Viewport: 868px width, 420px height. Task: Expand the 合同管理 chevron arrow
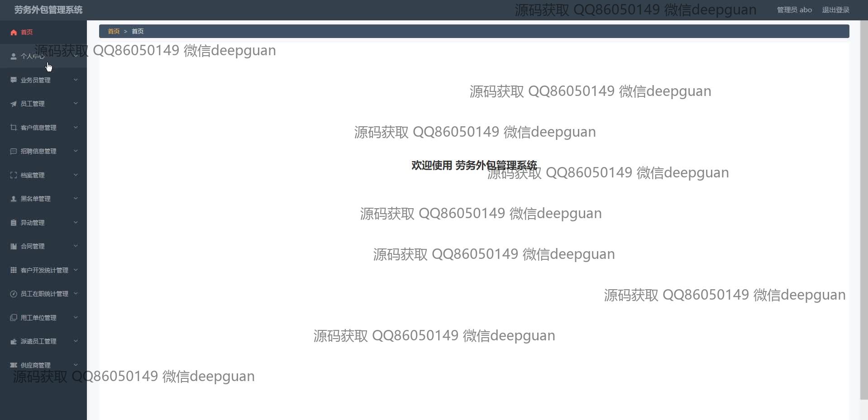(x=76, y=246)
